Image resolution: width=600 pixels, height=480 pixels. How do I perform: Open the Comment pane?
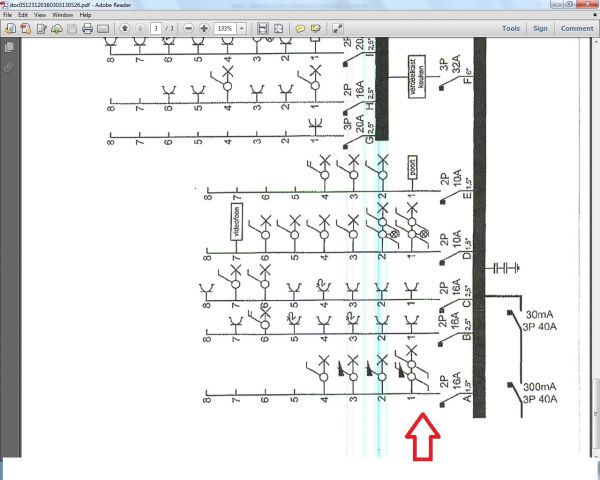coord(577,28)
